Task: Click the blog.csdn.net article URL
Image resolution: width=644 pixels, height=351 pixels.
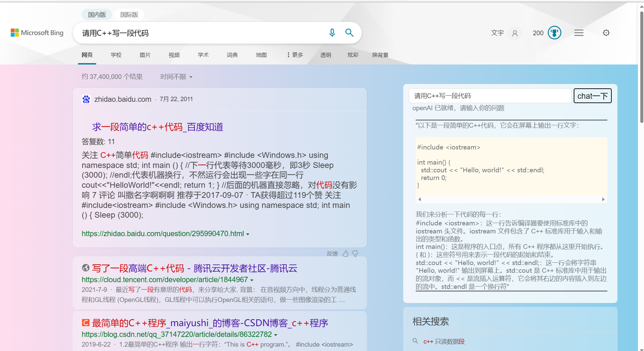Action: pos(177,334)
